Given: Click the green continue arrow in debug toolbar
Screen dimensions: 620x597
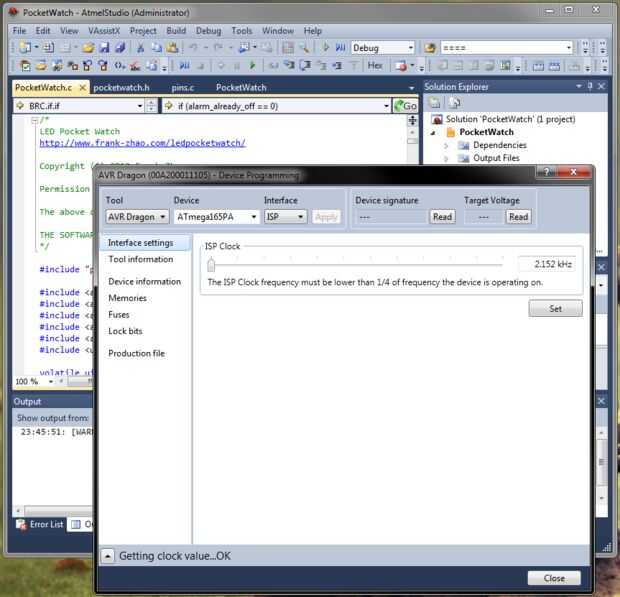Looking at the screenshot, I should pos(252,65).
